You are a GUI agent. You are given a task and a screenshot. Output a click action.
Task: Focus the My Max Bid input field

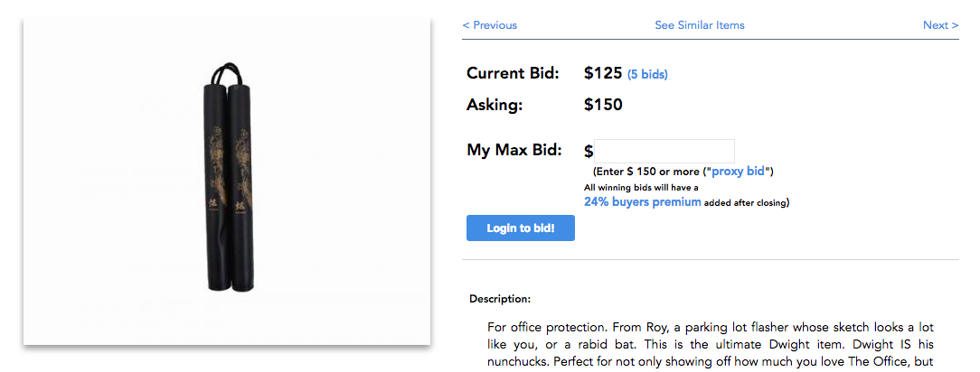664,151
